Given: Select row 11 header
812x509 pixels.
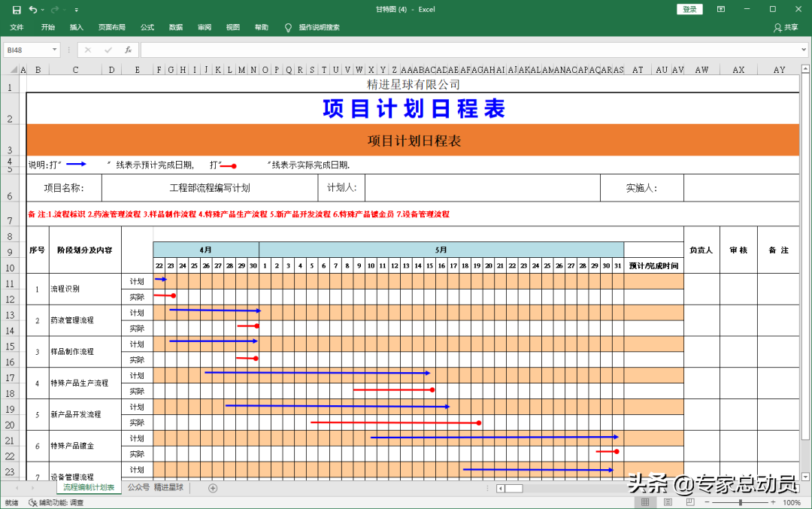Looking at the screenshot, I should pos(10,283).
